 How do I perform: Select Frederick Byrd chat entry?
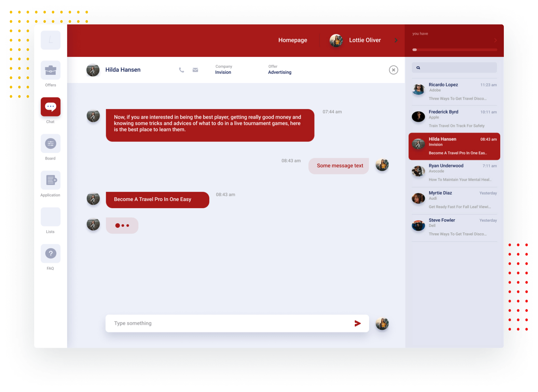pyautogui.click(x=454, y=119)
